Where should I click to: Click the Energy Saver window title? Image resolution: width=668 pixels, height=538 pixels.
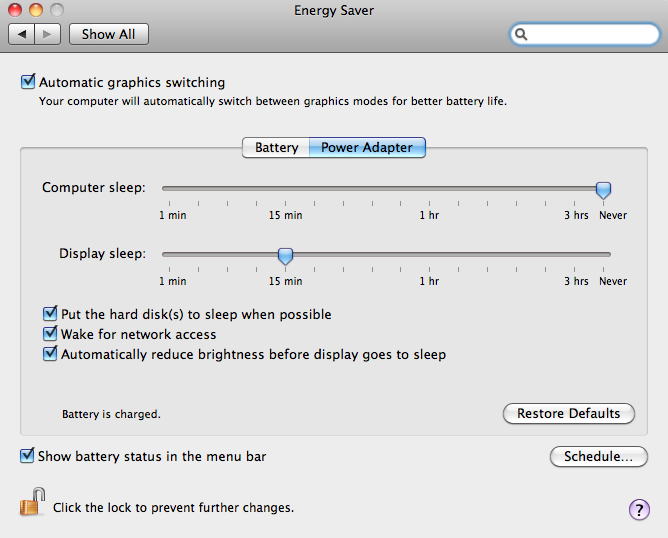coord(334,10)
